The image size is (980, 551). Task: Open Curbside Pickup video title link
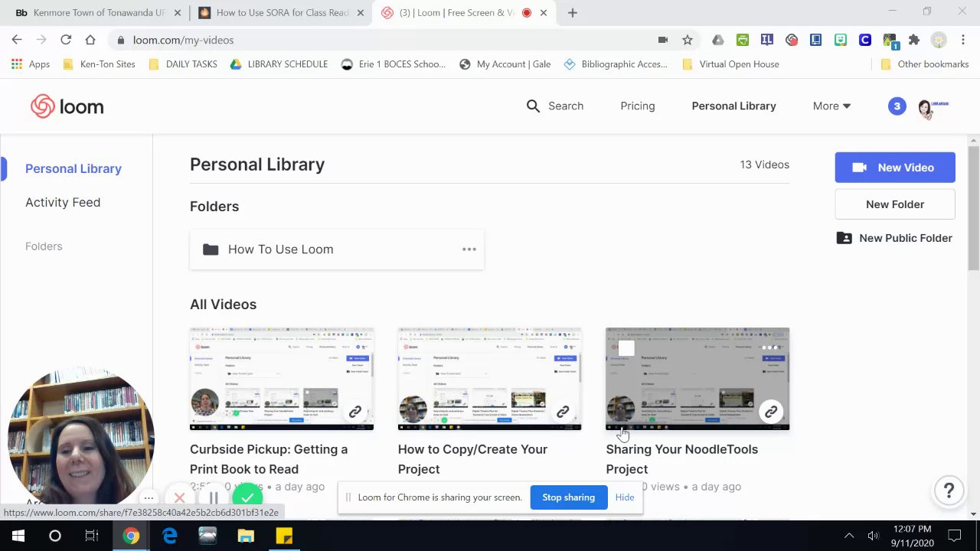click(x=269, y=459)
